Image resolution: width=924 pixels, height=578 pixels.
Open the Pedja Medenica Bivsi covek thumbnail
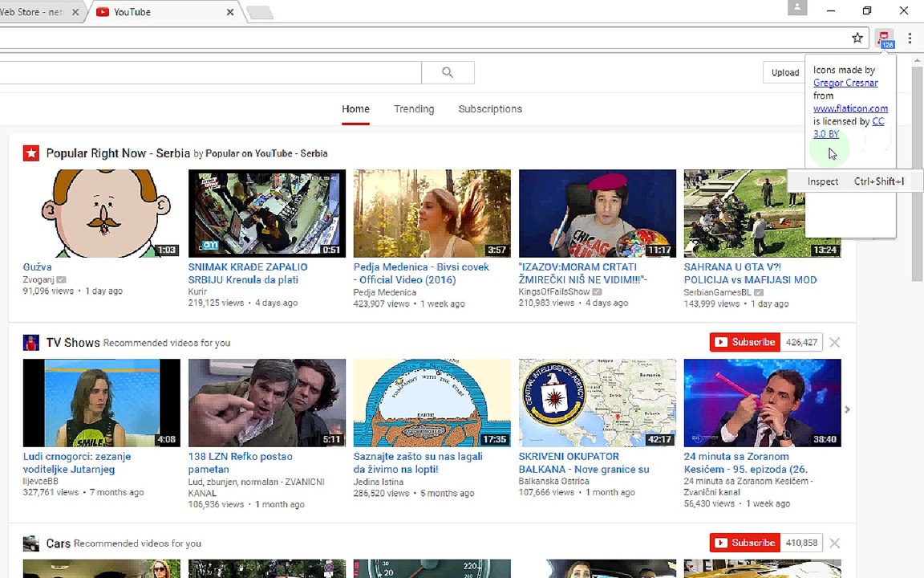pyautogui.click(x=432, y=214)
